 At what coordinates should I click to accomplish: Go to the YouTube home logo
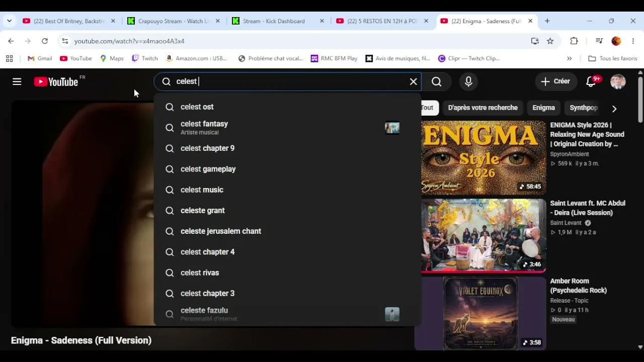56,81
